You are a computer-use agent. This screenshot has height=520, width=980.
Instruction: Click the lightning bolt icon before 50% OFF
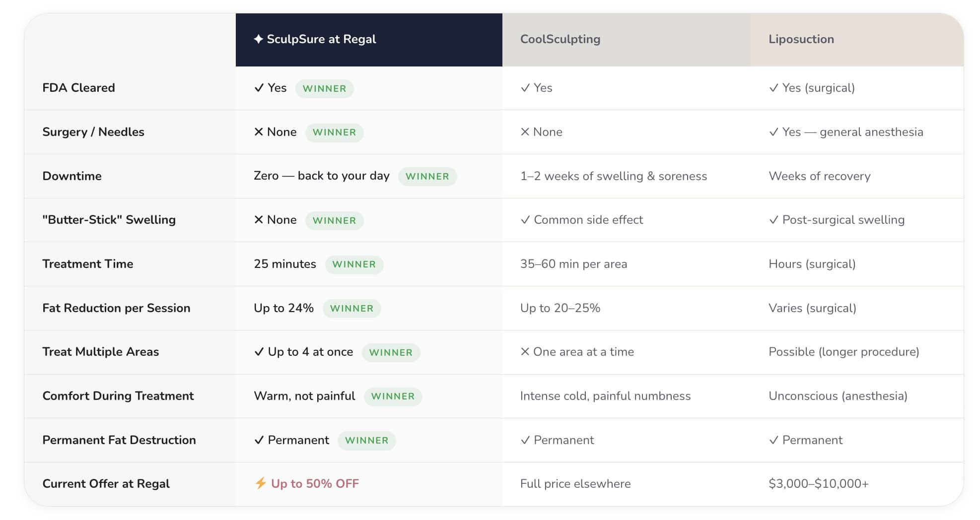(x=261, y=483)
